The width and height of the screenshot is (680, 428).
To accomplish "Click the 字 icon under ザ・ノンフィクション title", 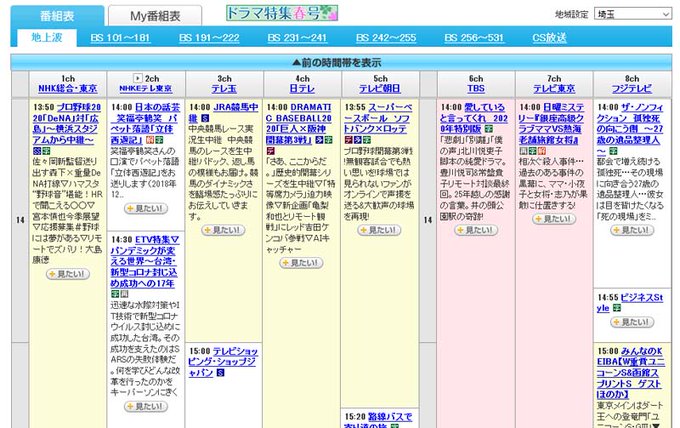I will pos(613,151).
